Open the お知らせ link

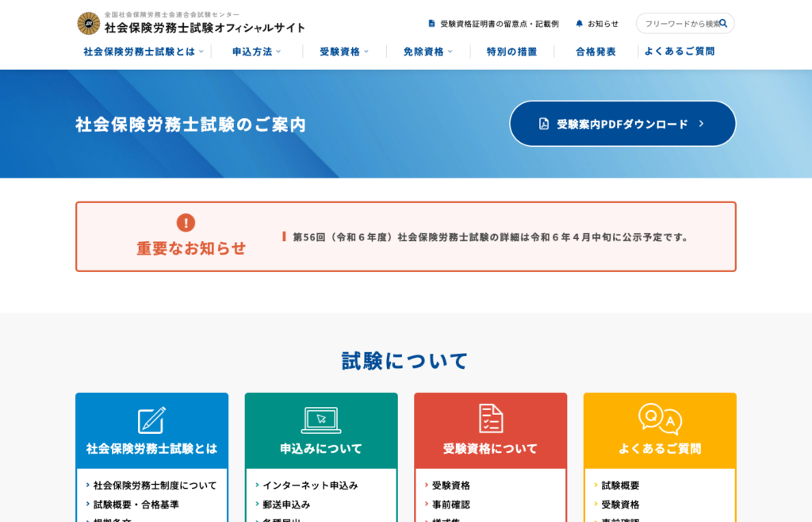point(597,23)
